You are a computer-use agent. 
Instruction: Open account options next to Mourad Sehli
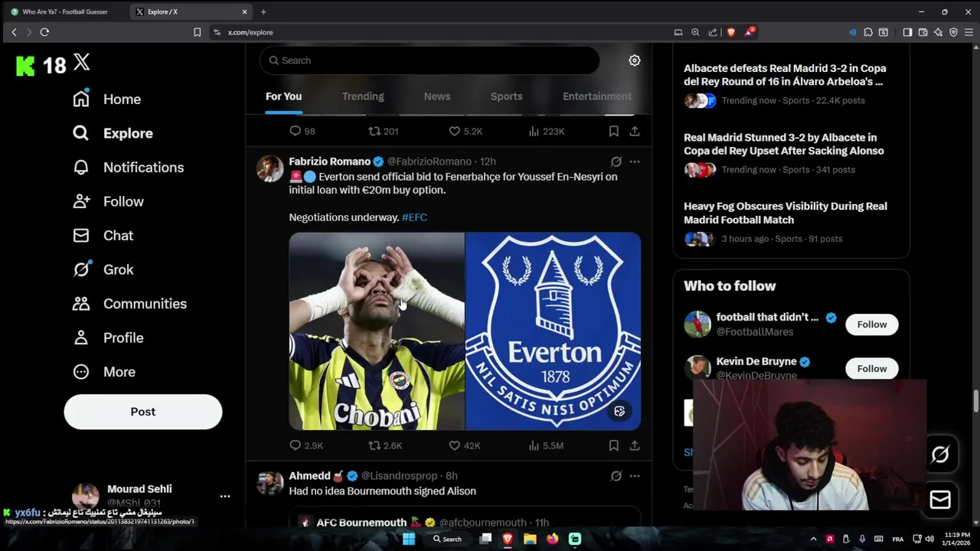225,496
